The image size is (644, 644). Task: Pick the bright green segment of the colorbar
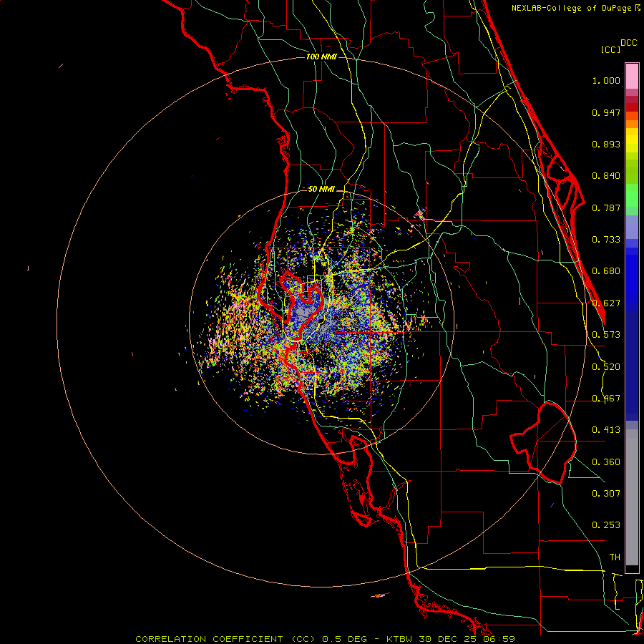pyautogui.click(x=632, y=195)
